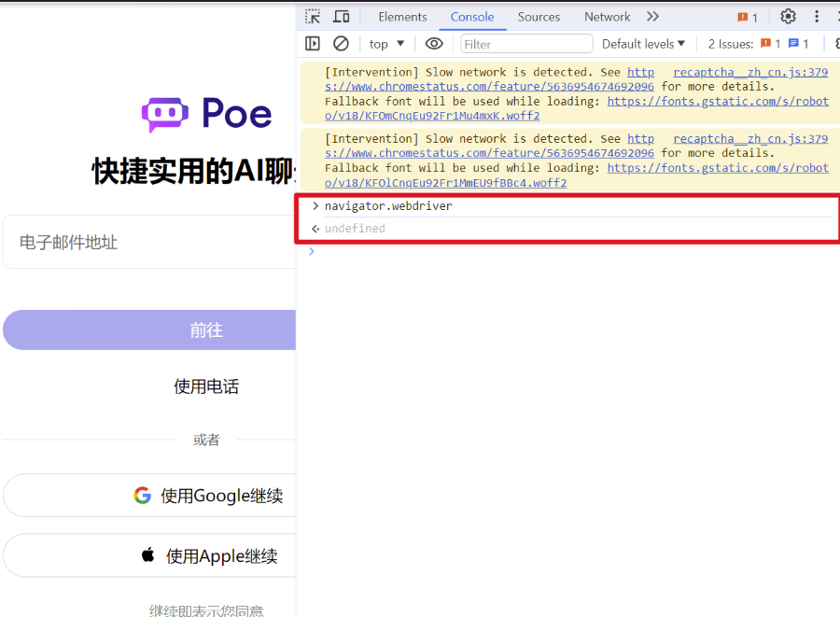The image size is (840, 617).
Task: Click the navigator.webdriver console entry
Action: click(388, 206)
